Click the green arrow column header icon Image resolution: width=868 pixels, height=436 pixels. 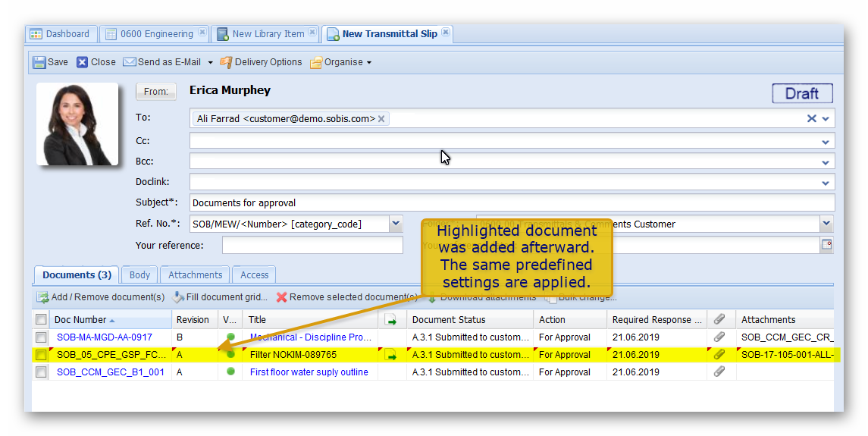391,320
